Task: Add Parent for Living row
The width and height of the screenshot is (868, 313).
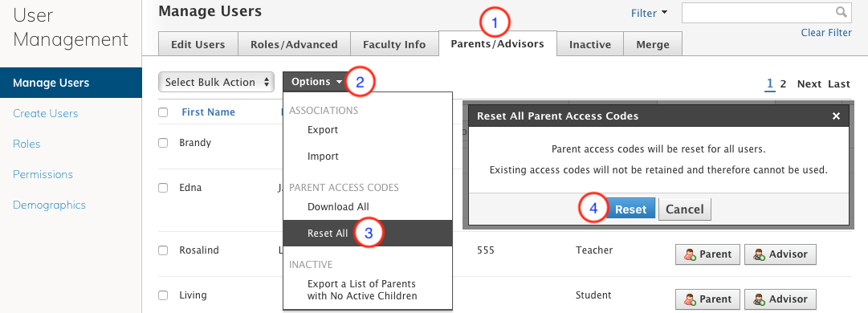Action: [x=707, y=299]
